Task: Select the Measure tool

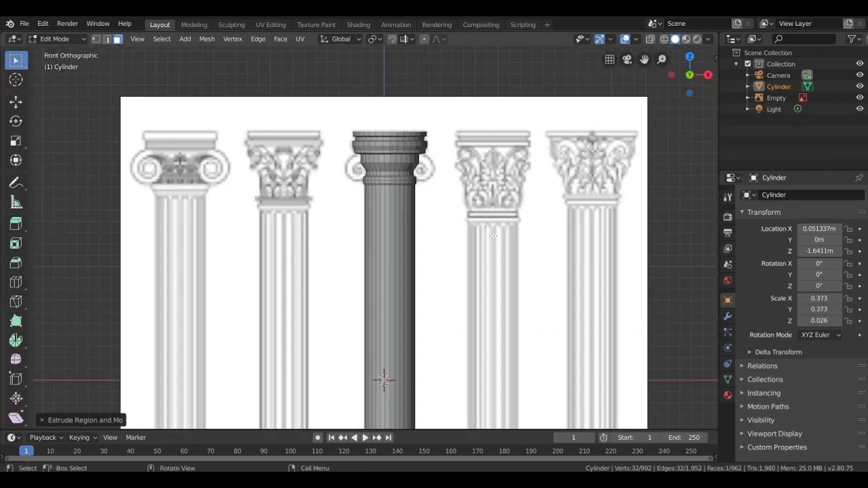Action: point(16,203)
